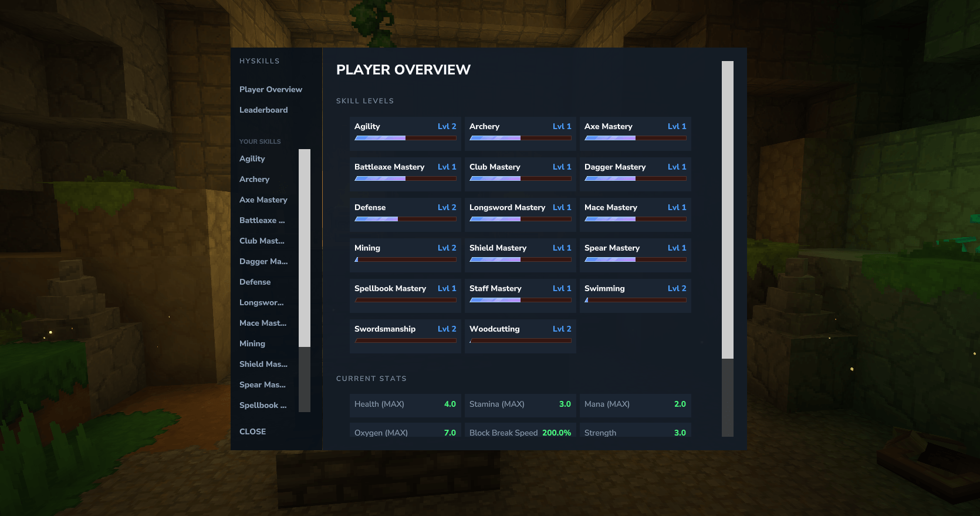This screenshot has height=516, width=980.
Task: Click the Mana (MAX) stat box
Action: click(x=635, y=404)
